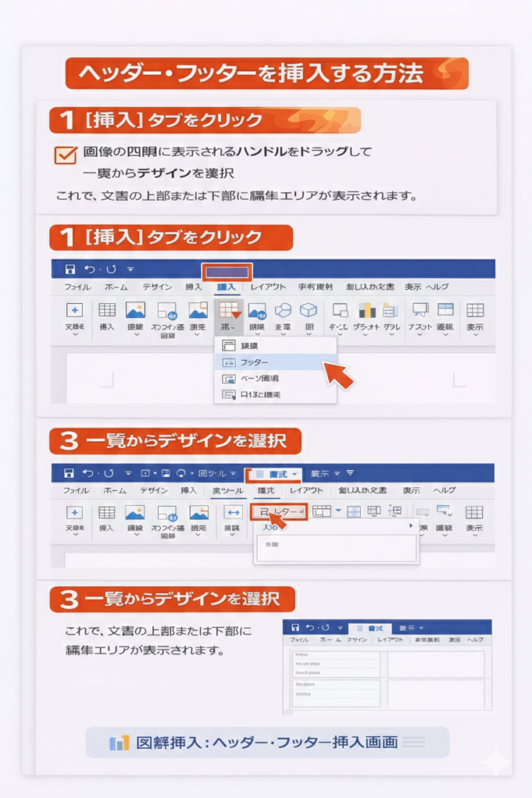The image size is (532, 798).
Task: Open the ファイル tab in the top Word window
Action: [77, 287]
